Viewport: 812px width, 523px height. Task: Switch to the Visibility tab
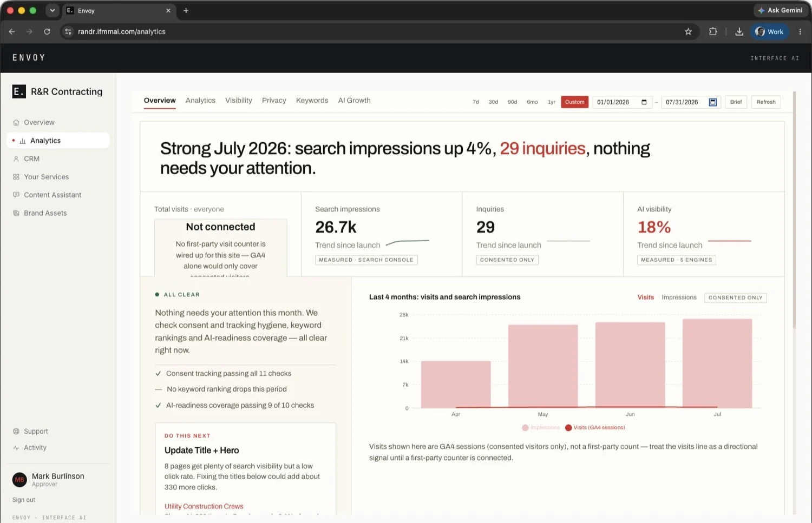tap(239, 101)
